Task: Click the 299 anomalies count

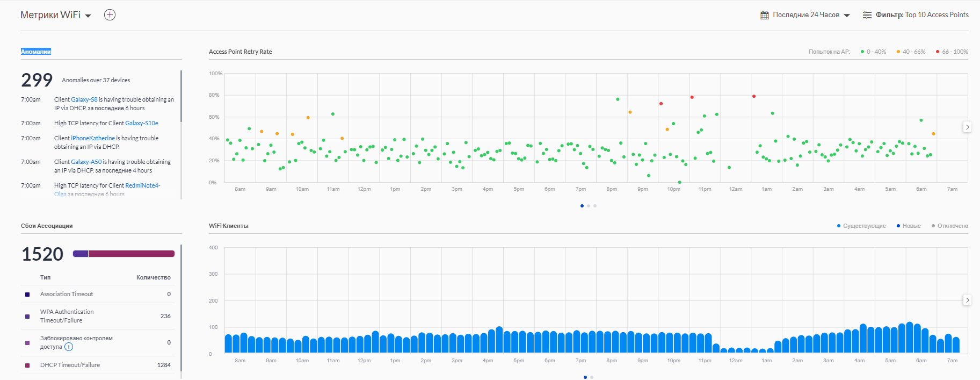Action: [x=37, y=80]
